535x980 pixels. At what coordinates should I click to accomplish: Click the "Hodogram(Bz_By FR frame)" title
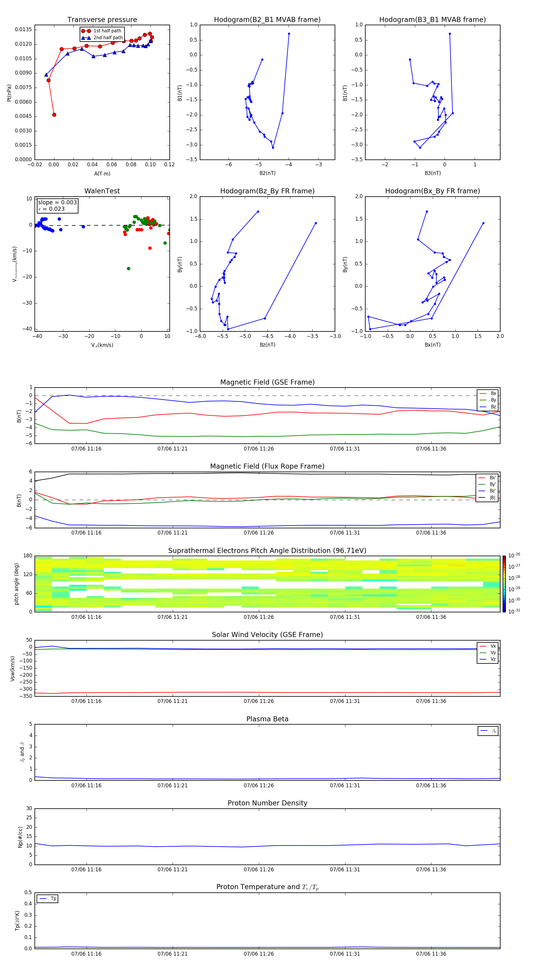coord(267,191)
